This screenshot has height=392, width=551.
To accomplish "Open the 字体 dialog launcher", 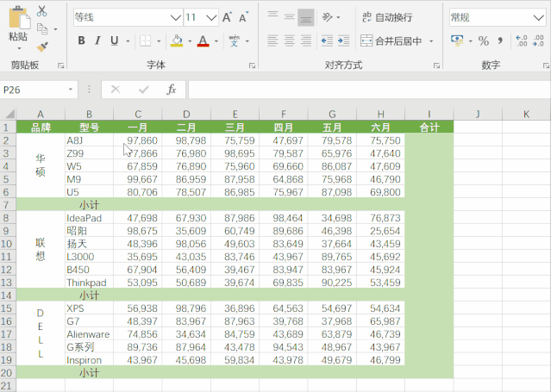I will (252, 65).
